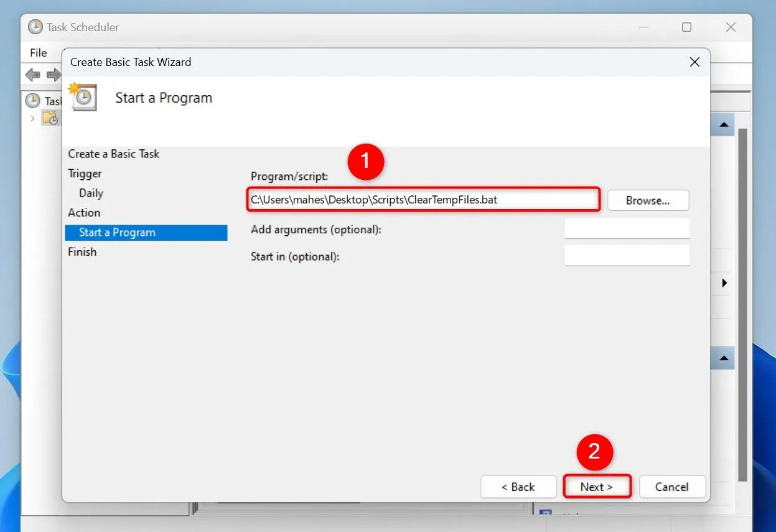Viewport: 776px width, 532px height.
Task: Select the Daily step in the wizard sidebar
Action: click(90, 193)
